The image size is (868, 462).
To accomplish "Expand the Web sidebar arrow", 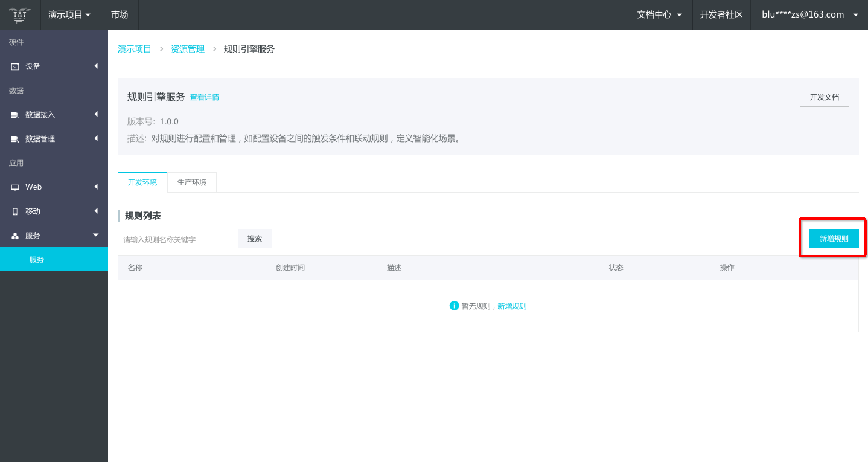I will [96, 187].
